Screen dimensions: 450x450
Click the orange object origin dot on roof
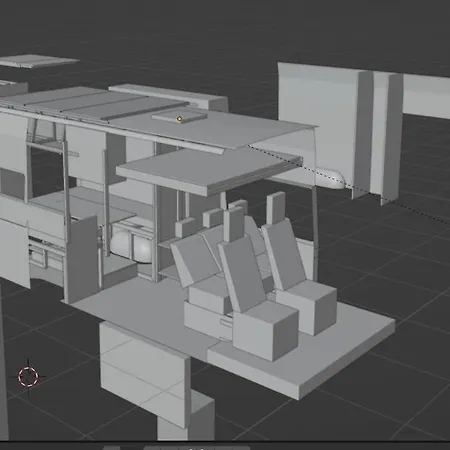pos(179,119)
